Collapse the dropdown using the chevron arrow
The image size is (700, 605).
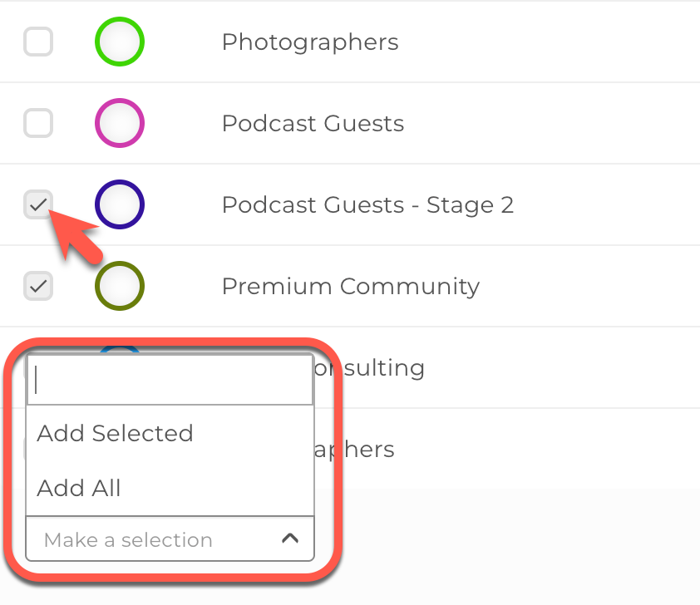pyautogui.click(x=289, y=539)
